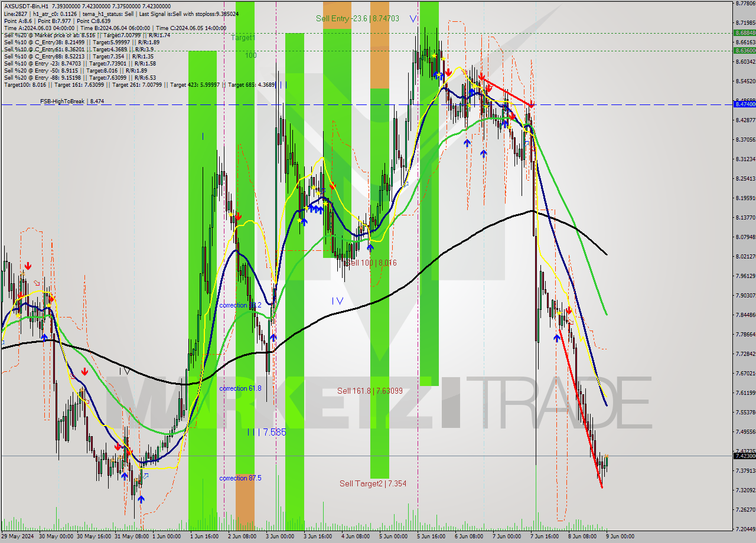Click the 'Sell 100 | 8.016' label
Screen dimensions: 756x543
point(372,263)
